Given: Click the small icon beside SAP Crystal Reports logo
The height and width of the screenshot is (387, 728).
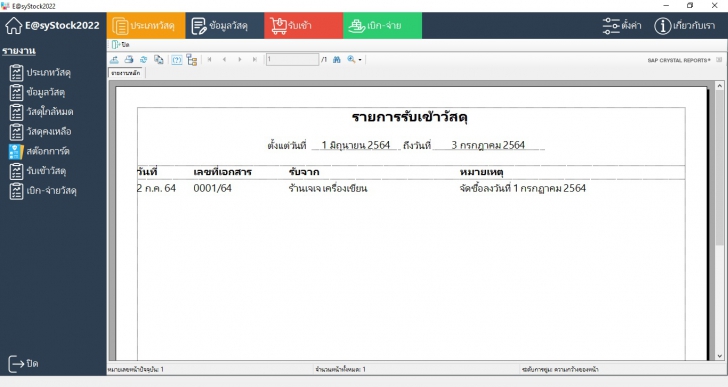Looking at the screenshot, I should click(719, 60).
